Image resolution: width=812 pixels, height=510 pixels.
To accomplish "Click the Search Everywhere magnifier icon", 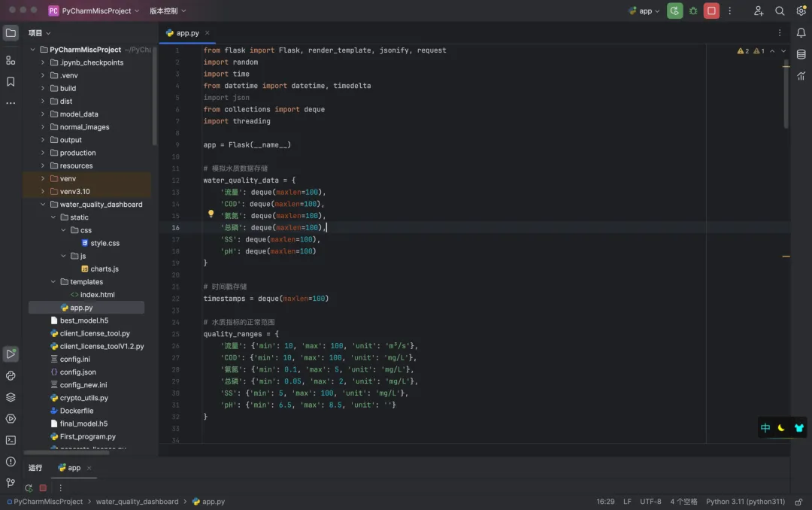I will [780, 11].
